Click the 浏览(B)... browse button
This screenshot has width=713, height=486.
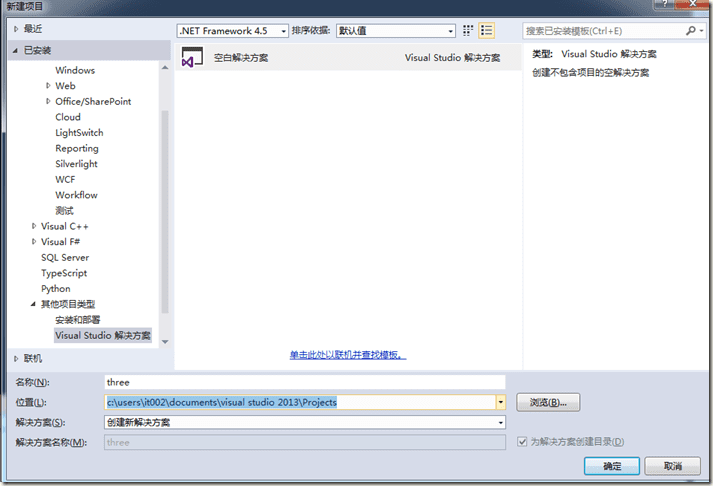click(x=548, y=402)
